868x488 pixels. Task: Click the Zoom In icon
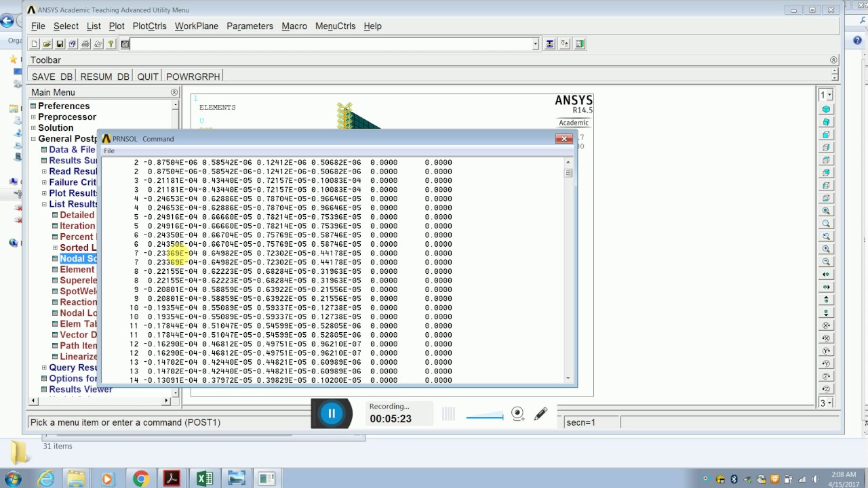click(826, 249)
